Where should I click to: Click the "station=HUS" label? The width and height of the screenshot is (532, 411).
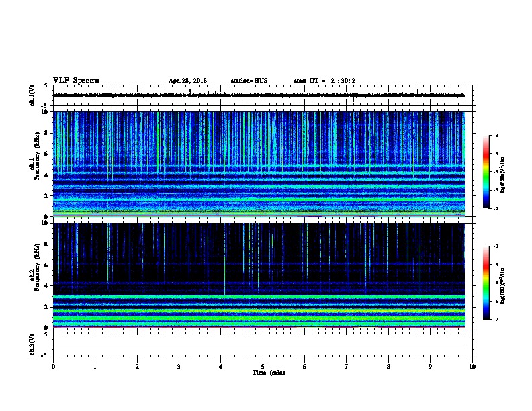pyautogui.click(x=249, y=81)
